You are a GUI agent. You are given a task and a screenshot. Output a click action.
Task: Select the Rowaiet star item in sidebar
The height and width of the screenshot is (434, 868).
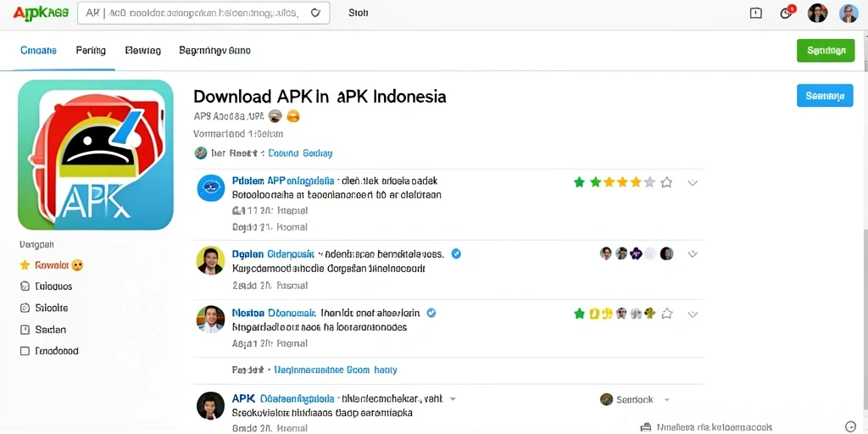[51, 265]
